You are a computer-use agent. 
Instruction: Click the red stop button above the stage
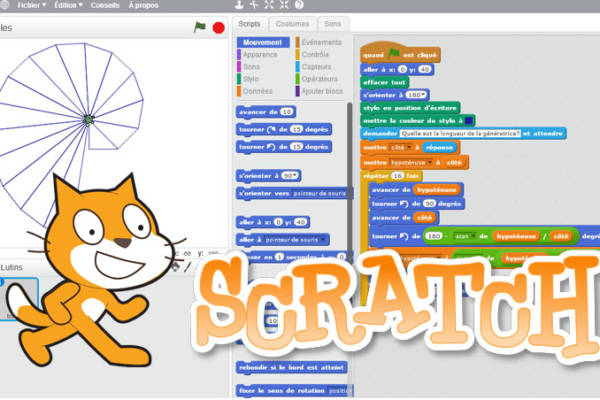(x=218, y=28)
